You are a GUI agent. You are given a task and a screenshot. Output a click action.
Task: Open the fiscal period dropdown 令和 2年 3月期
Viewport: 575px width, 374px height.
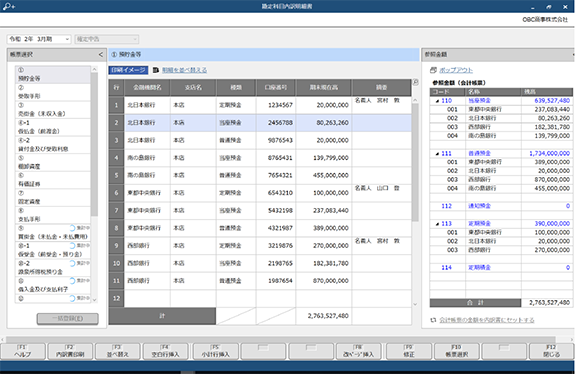coord(39,39)
